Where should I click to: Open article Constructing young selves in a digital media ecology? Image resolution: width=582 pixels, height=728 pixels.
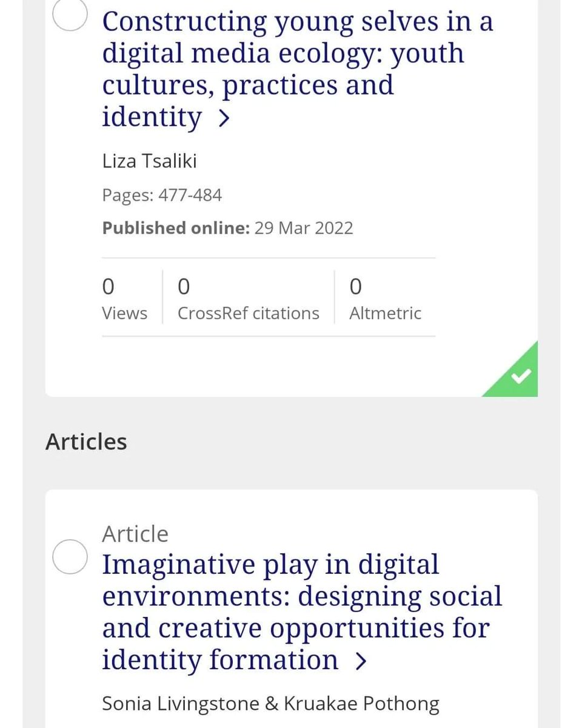coord(298,69)
